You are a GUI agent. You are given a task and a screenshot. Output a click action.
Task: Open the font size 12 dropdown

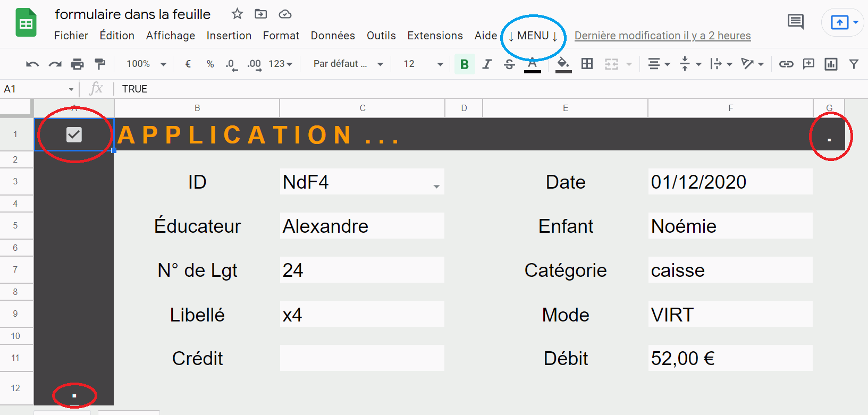424,64
